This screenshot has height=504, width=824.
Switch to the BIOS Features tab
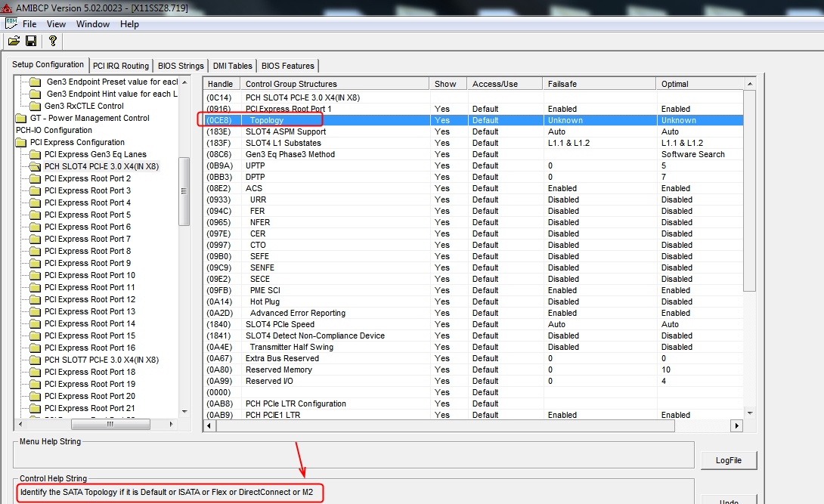tap(288, 66)
